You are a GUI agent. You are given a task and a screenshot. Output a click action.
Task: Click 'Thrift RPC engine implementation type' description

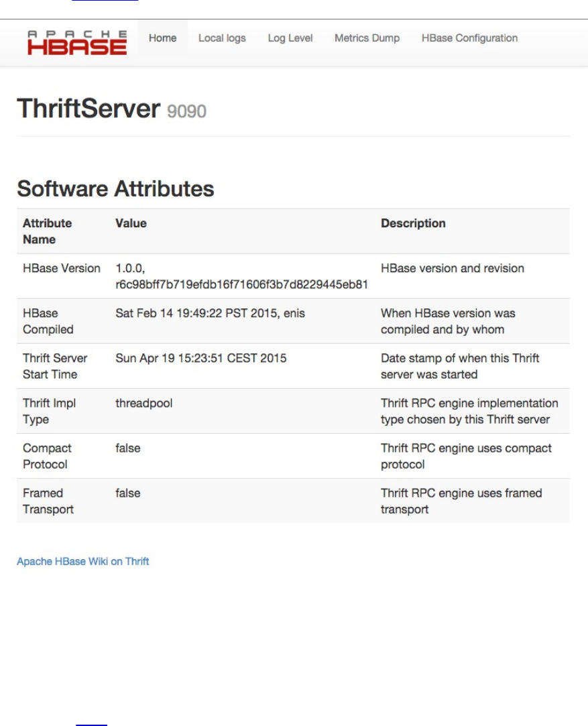coord(469,411)
